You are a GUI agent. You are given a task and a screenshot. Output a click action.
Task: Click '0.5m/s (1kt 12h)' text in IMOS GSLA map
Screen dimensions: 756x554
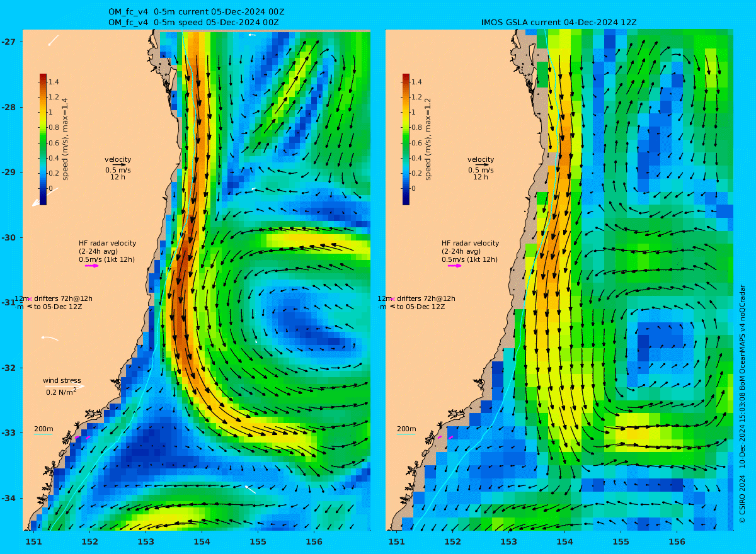[x=469, y=259]
